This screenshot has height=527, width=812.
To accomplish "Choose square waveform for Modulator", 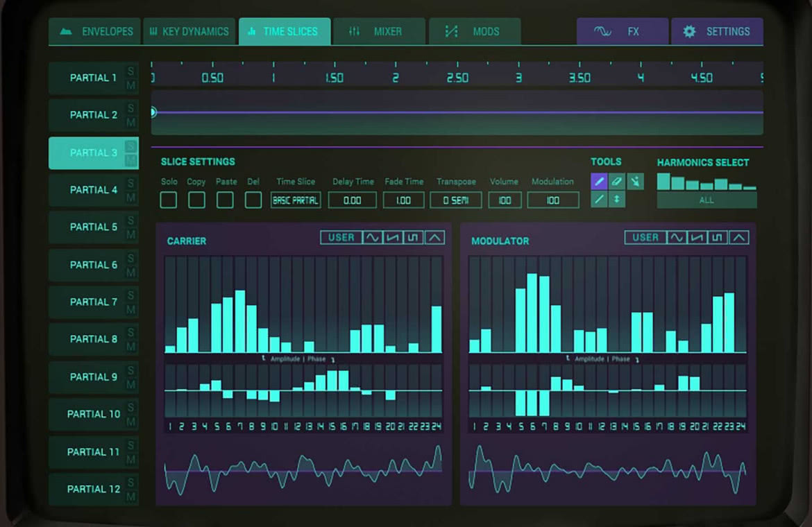I will [x=718, y=237].
